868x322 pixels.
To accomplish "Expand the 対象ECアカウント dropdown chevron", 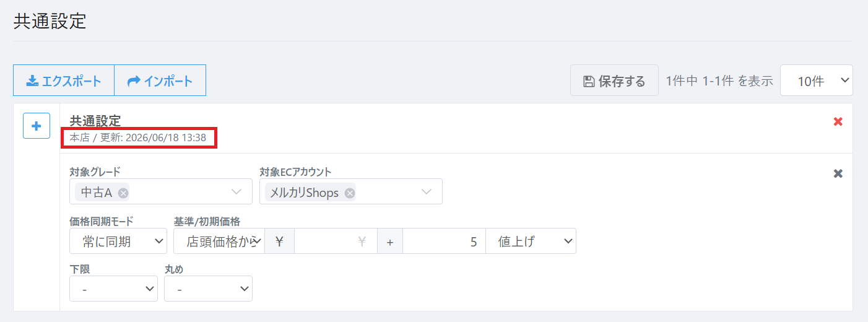I will (x=426, y=192).
